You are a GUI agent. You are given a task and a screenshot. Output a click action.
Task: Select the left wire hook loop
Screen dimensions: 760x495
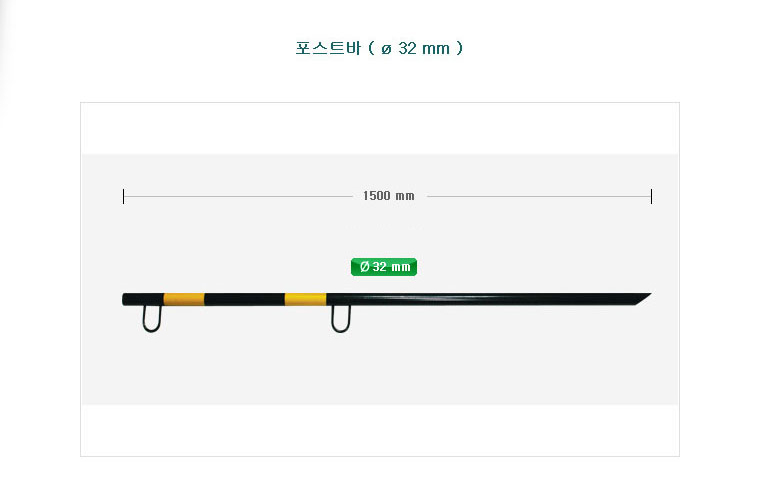coord(152,319)
